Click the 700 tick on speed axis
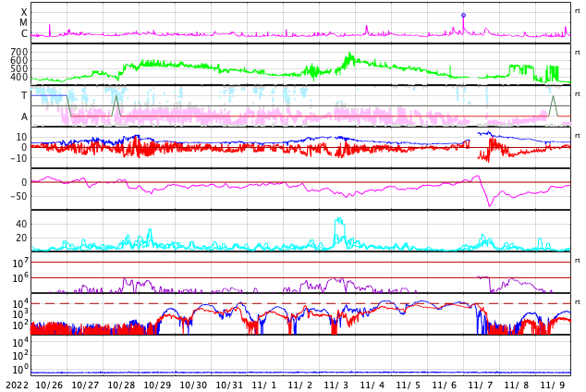 pyautogui.click(x=19, y=52)
